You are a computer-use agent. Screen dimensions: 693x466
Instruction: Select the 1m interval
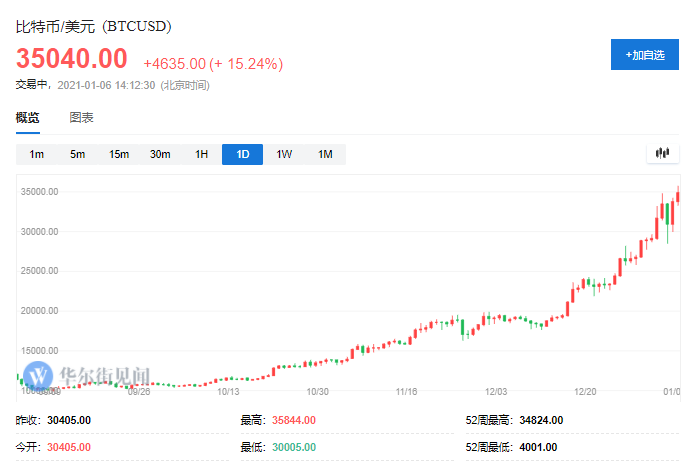click(x=37, y=154)
